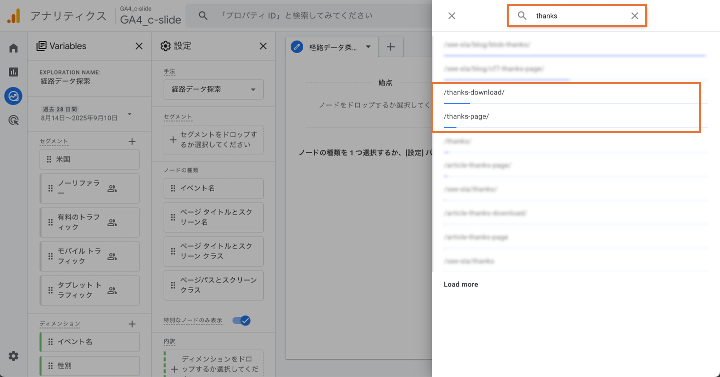Open the Home icon in sidebar

pos(14,48)
